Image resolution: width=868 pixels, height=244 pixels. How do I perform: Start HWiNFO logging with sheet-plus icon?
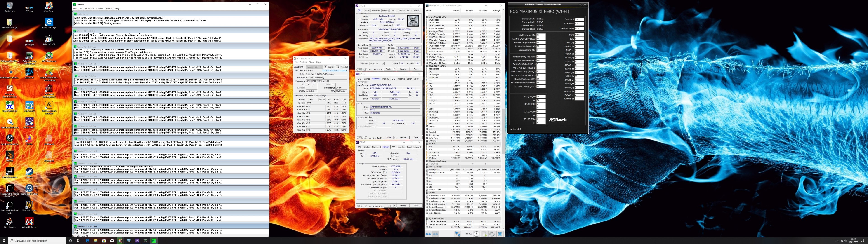coord(484,234)
